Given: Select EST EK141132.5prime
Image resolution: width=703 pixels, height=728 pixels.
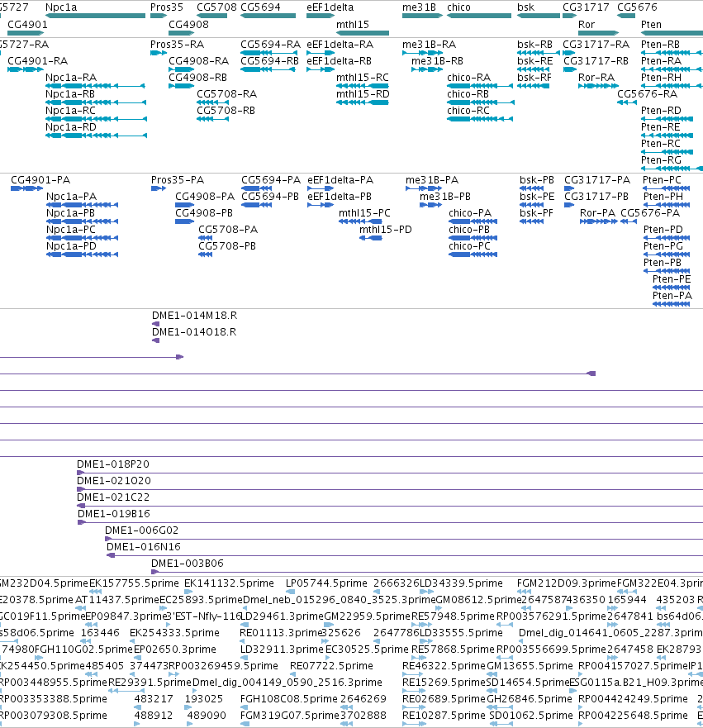Looking at the screenshot, I should (229, 583).
